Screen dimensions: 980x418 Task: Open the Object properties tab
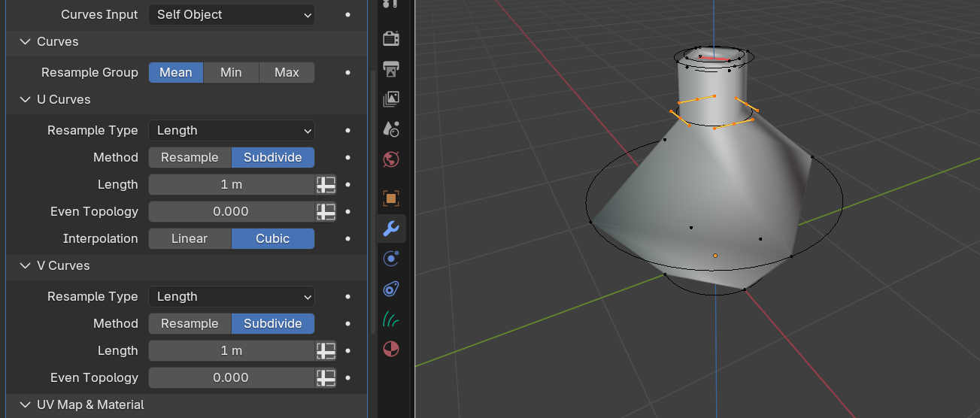coord(391,198)
